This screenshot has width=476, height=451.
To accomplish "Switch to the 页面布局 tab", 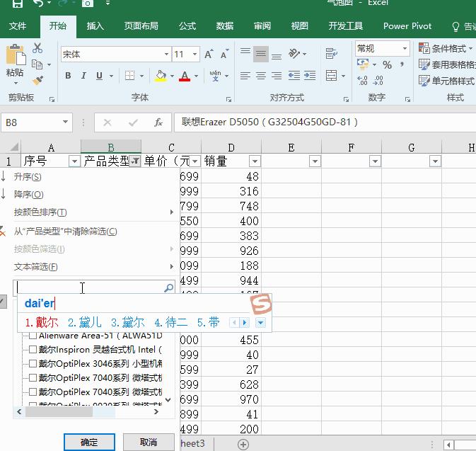I will click(x=141, y=26).
